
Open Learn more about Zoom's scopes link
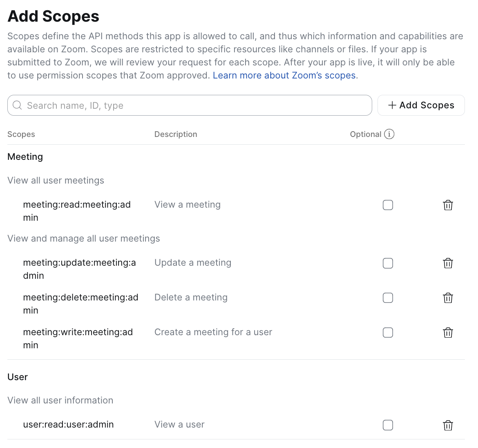[x=284, y=76]
